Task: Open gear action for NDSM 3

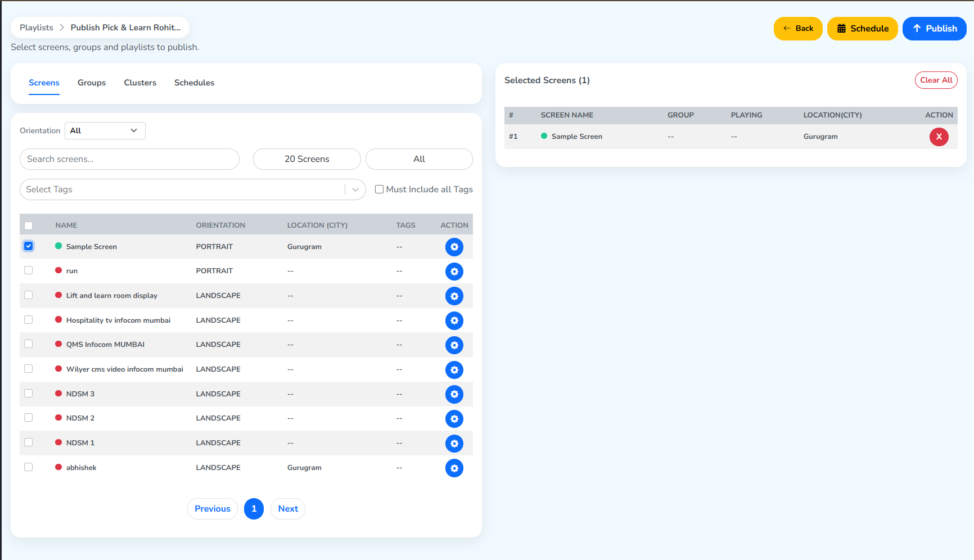Action: coord(454,394)
